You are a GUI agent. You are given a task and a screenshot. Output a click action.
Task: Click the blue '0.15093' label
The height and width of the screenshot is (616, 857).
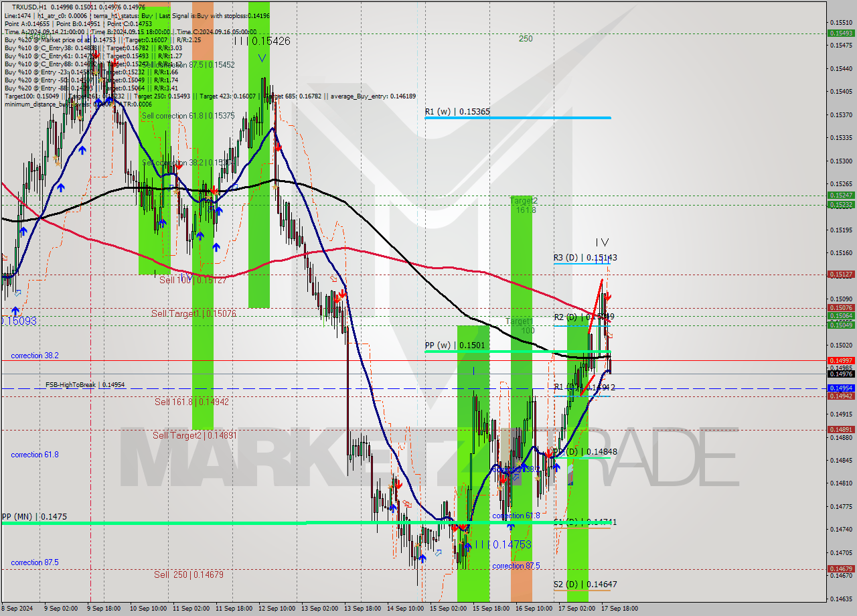tap(19, 321)
